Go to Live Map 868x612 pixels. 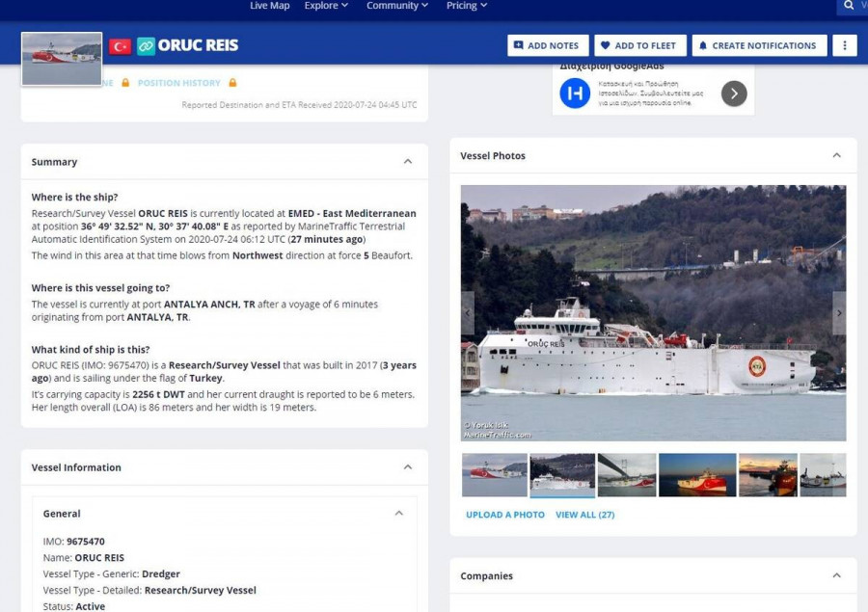click(269, 6)
